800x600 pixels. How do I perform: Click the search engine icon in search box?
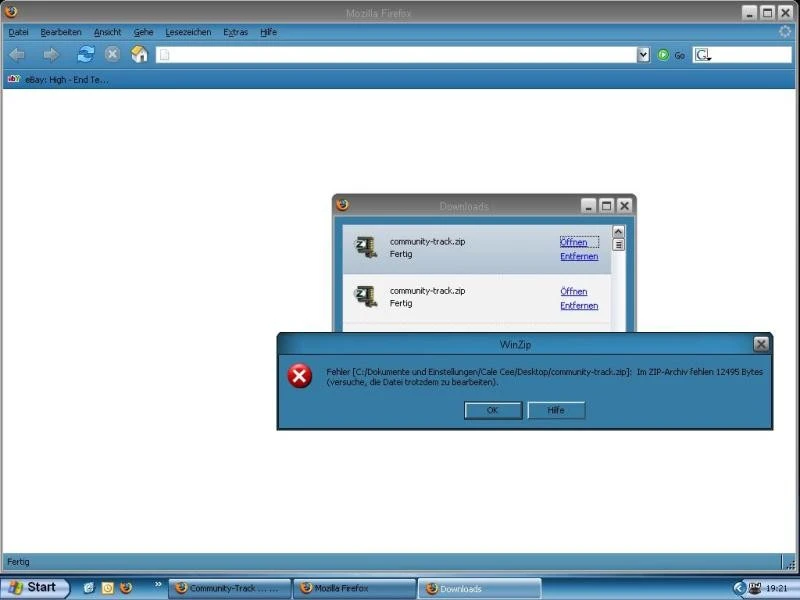click(703, 55)
